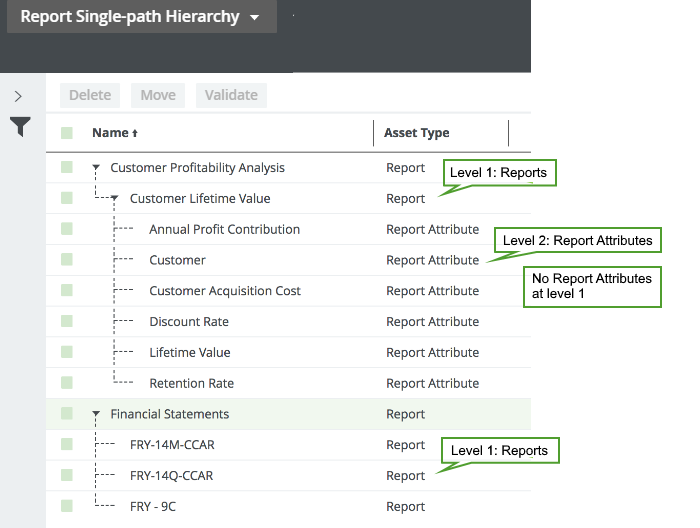
Task: Tick the FRY-14Q-CCAR row checkbox
Action: [x=67, y=476]
